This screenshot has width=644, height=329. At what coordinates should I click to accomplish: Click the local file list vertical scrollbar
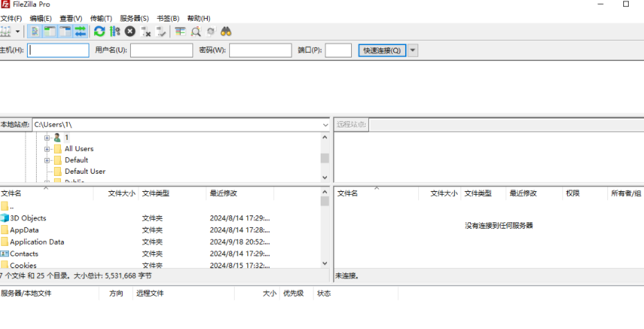[325, 231]
